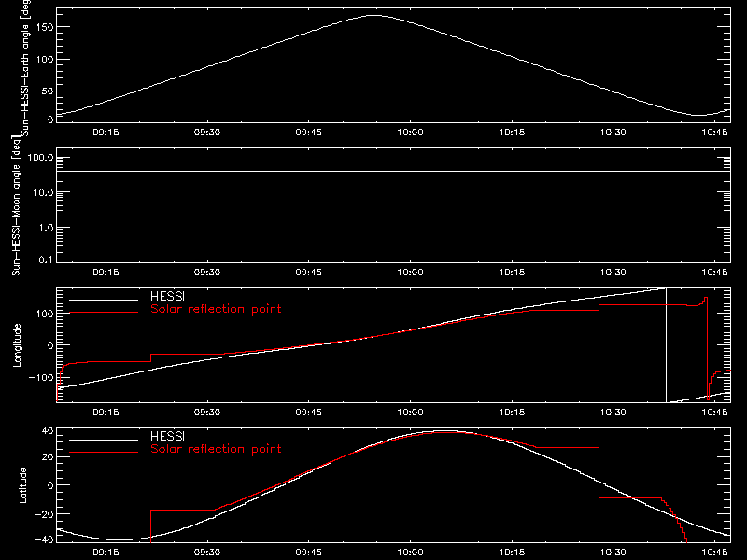Select Solar reflection point legend in Longitude plot
The height and width of the screenshot is (560, 747).
(216, 309)
